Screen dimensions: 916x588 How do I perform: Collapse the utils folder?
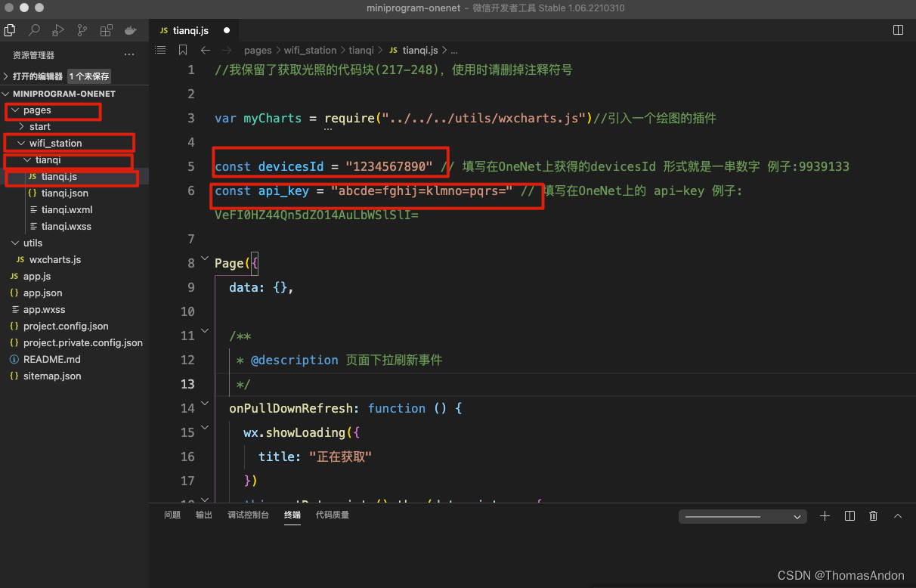point(15,243)
